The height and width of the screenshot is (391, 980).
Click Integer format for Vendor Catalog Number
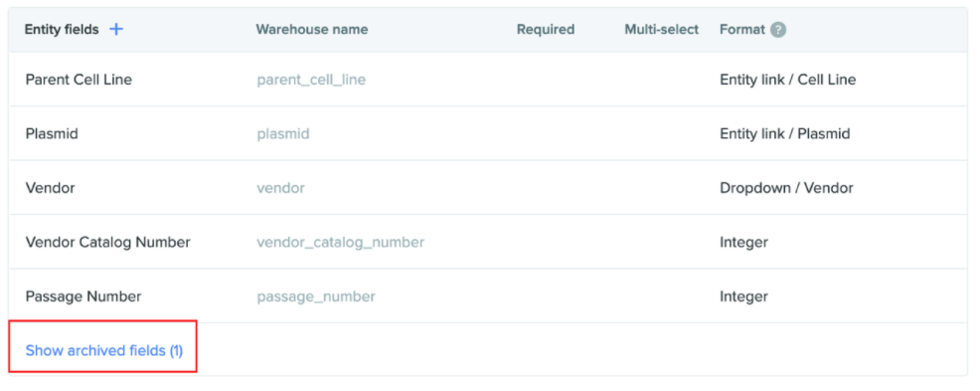coord(743,243)
